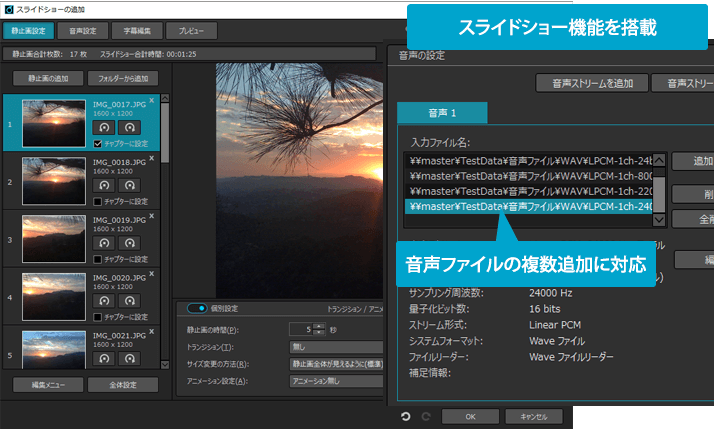
Task: Open the トランジション dropdown showing 無し
Action: pyautogui.click(x=336, y=347)
